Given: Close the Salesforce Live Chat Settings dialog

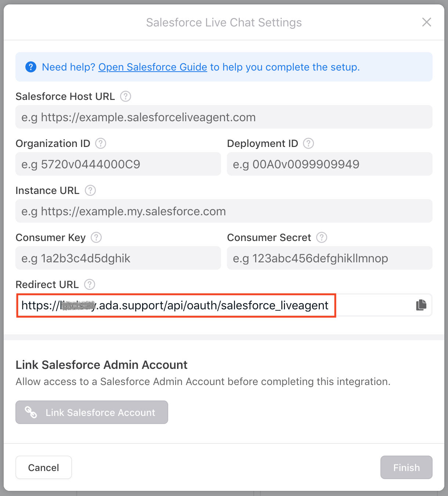Looking at the screenshot, I should coord(426,22).
